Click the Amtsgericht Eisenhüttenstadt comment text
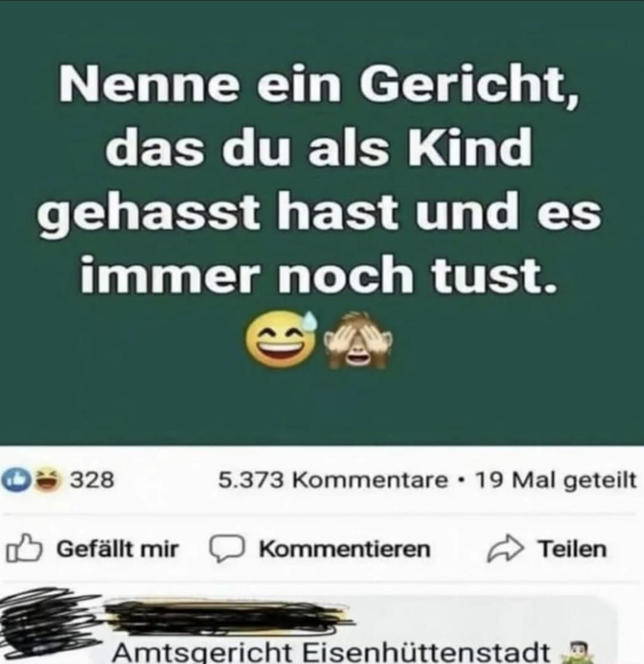The width and height of the screenshot is (644, 664). pyautogui.click(x=332, y=653)
